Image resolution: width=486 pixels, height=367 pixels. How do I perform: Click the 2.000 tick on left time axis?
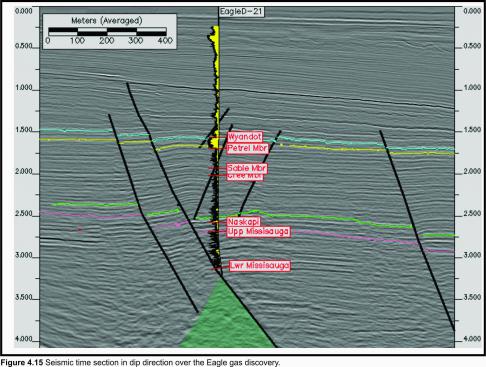(24, 172)
